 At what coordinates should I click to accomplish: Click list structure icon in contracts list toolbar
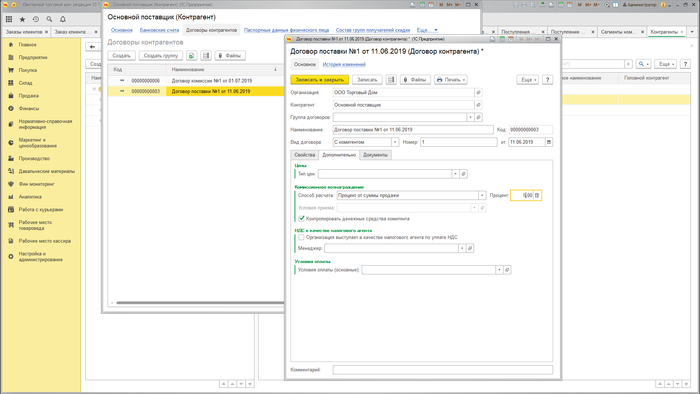click(206, 56)
